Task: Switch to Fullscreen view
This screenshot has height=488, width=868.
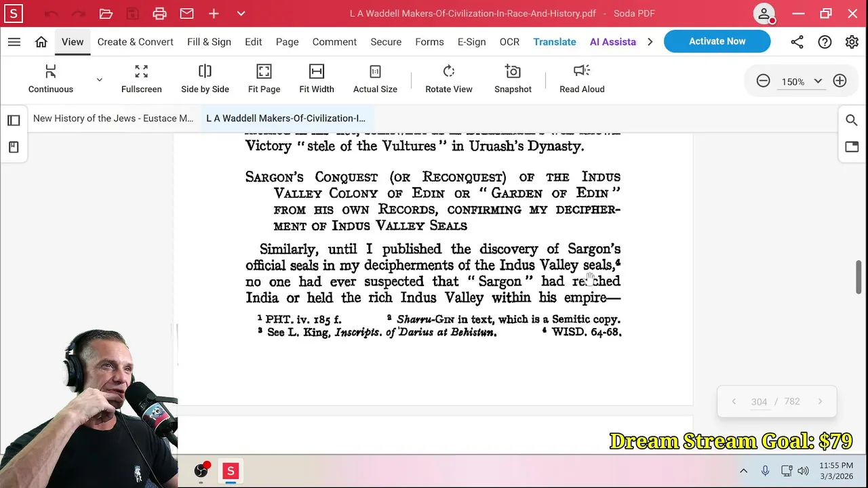Action: pyautogui.click(x=141, y=79)
